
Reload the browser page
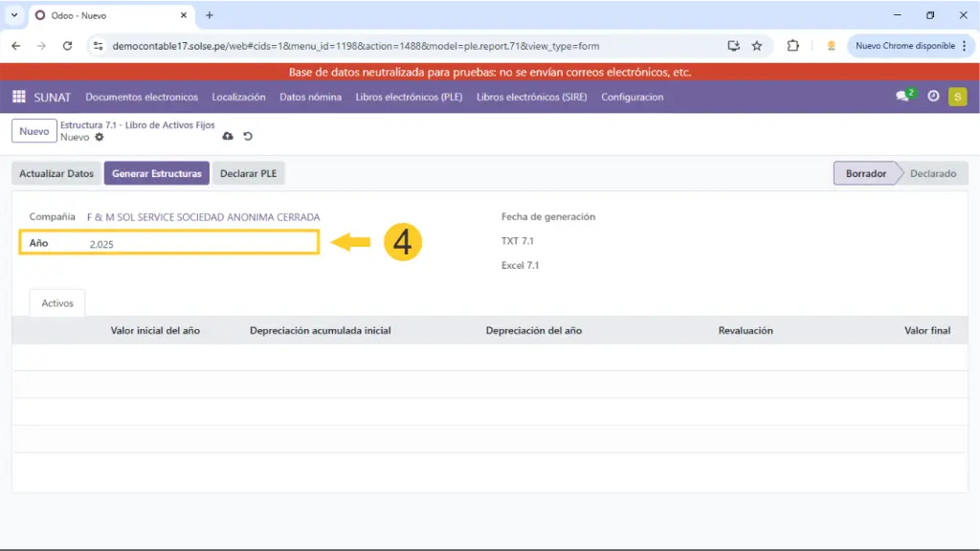[x=67, y=46]
